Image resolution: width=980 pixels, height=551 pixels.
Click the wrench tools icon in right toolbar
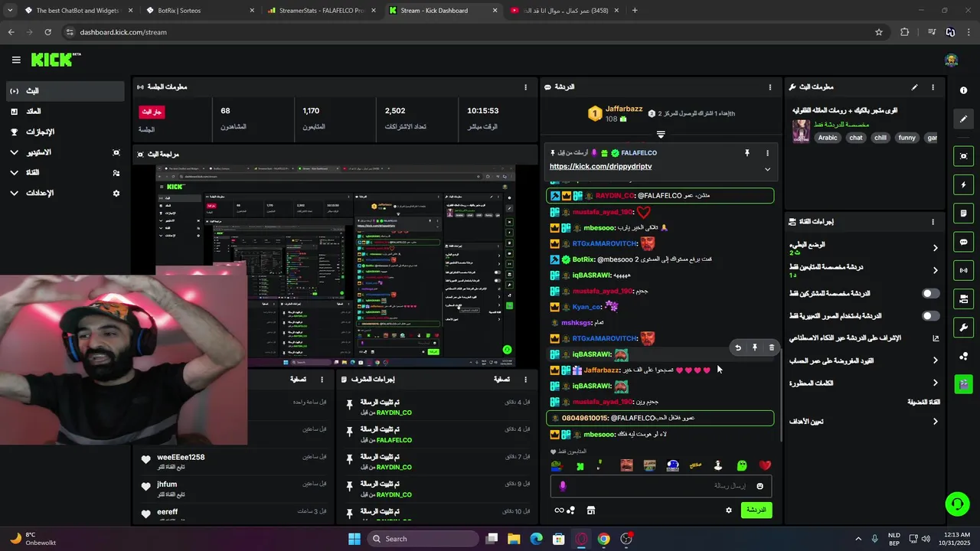pyautogui.click(x=963, y=328)
